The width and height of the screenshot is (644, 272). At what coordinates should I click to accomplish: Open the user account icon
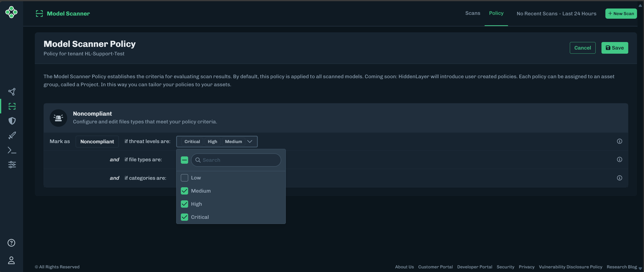[x=11, y=261]
